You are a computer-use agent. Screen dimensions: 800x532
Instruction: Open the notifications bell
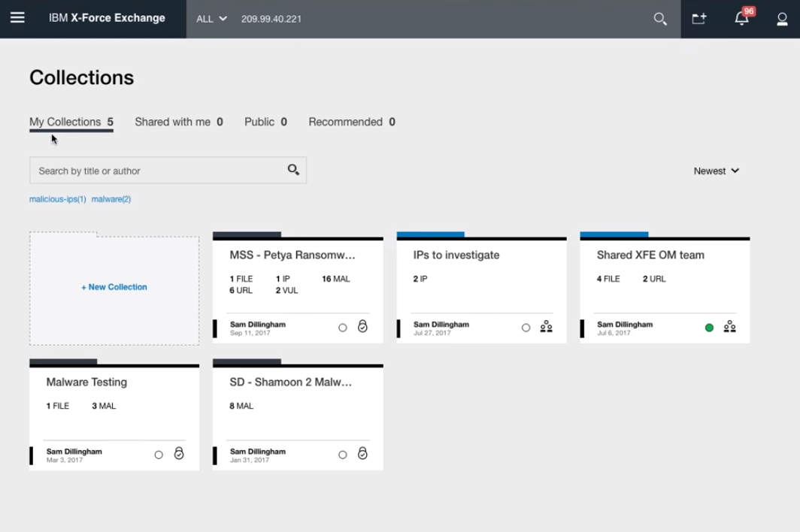(x=741, y=19)
